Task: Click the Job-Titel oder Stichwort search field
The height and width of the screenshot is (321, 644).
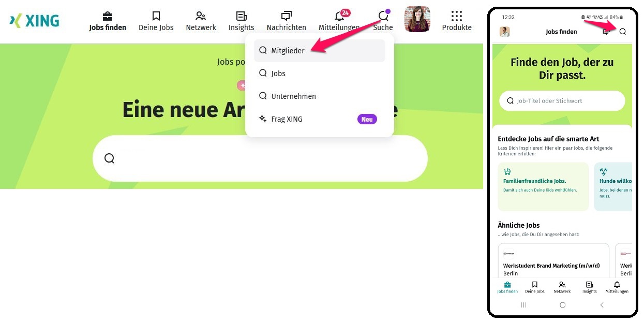Action: tap(562, 100)
